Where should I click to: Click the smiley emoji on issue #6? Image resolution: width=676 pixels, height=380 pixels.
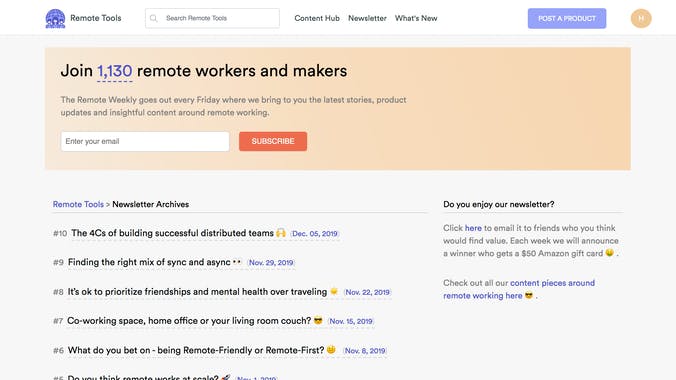tap(331, 350)
